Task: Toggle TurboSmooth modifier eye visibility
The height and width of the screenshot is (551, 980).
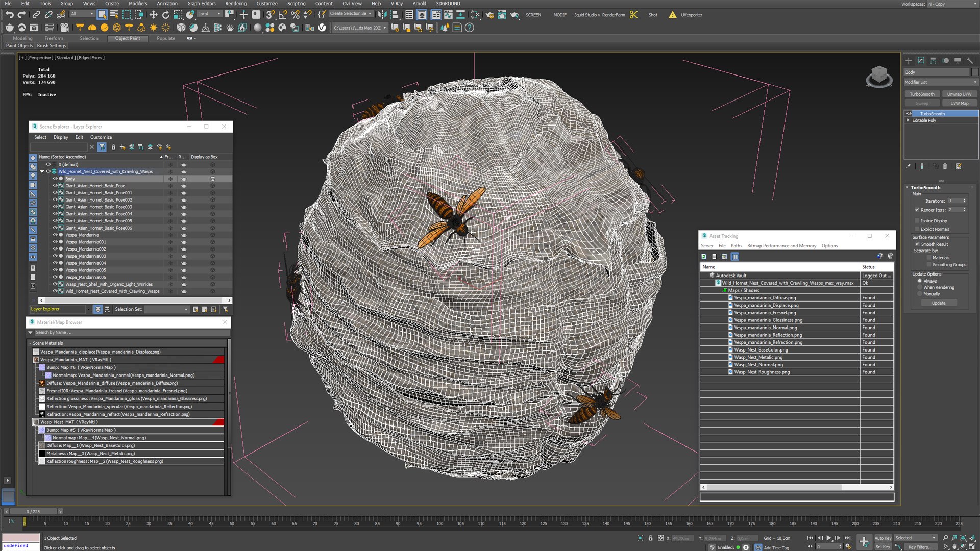Action: point(909,114)
